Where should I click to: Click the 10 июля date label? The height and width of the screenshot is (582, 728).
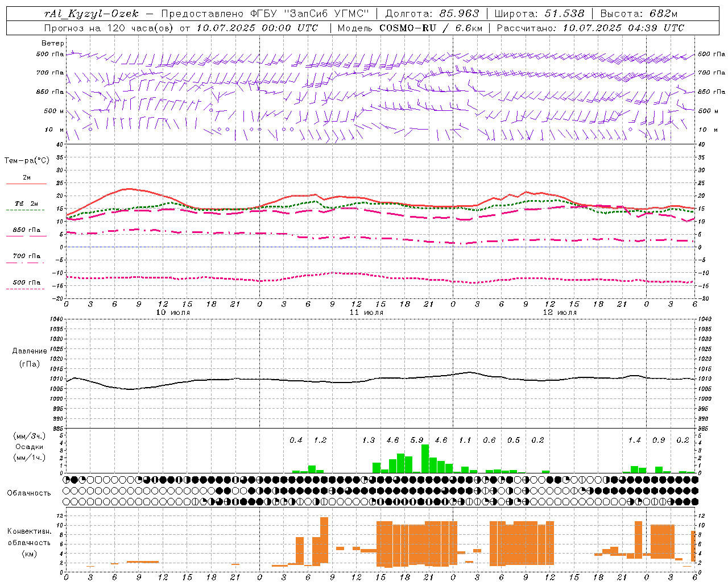tap(173, 313)
